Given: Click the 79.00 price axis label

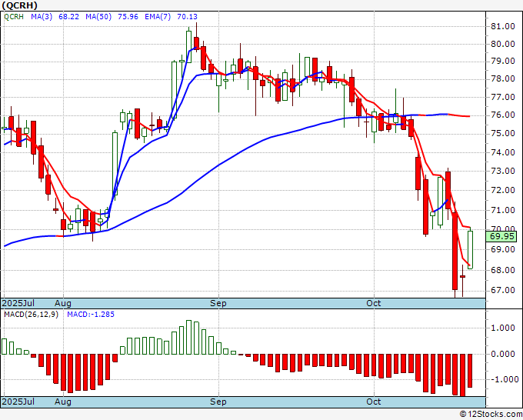Looking at the screenshot, I should pyautogui.click(x=503, y=61).
